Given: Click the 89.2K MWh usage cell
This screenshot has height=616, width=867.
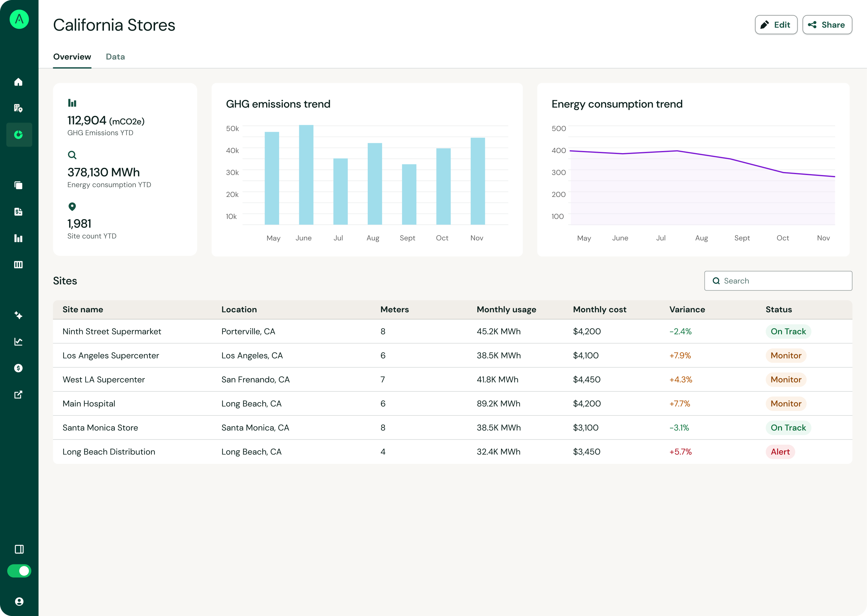Looking at the screenshot, I should [498, 403].
